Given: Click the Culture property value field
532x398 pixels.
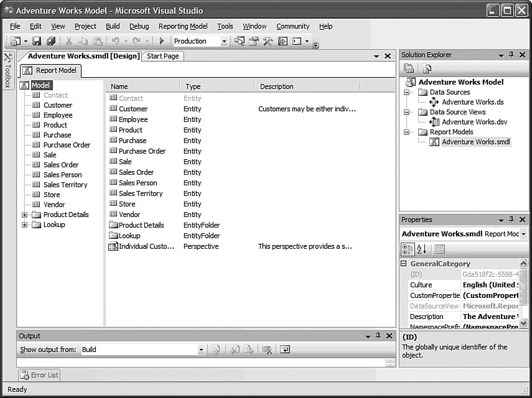Looking at the screenshot, I should 490,285.
